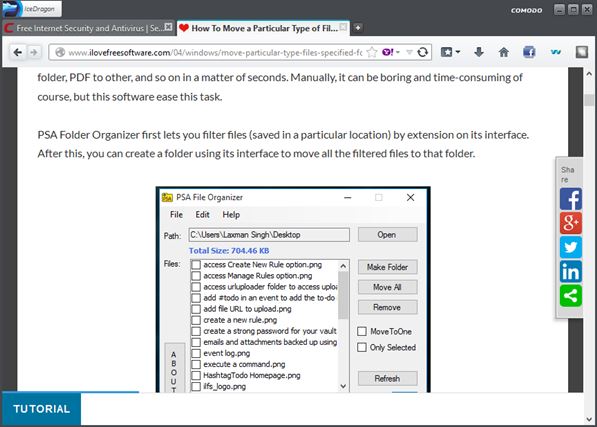The width and height of the screenshot is (597, 427).
Task: Click the page scrollbar up arrow
Action: coord(589,73)
